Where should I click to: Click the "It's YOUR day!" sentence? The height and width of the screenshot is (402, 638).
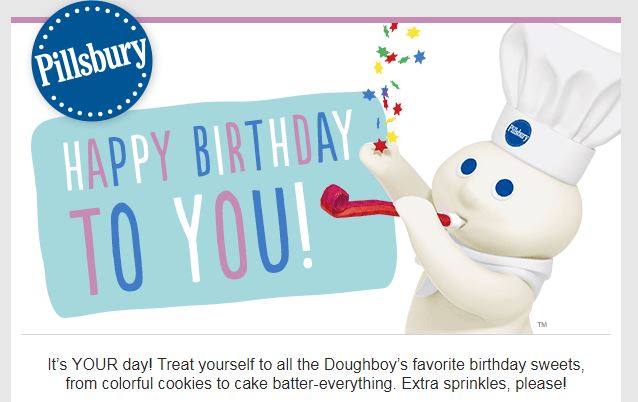point(100,364)
